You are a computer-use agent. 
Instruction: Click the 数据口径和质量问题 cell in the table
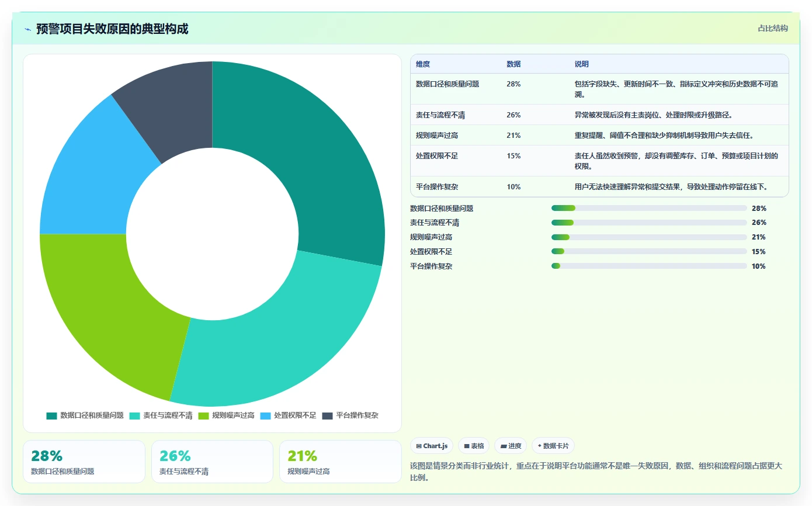coord(447,84)
